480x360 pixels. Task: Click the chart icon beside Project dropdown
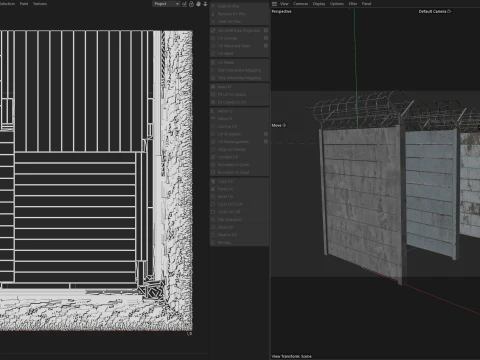coord(184,4)
